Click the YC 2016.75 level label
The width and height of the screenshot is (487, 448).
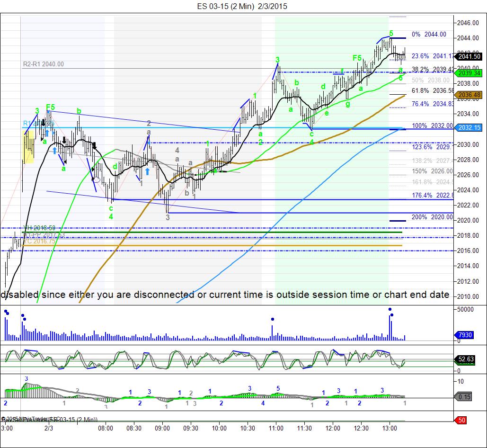39,242
